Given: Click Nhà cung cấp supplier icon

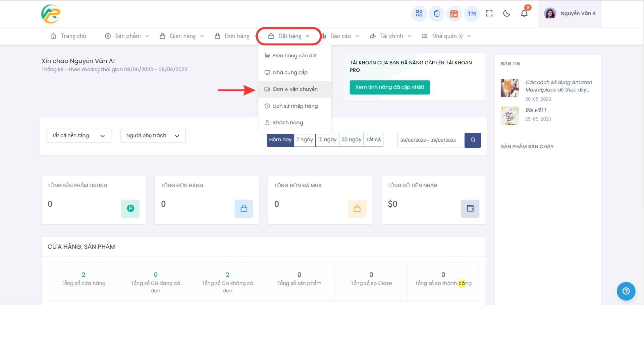Looking at the screenshot, I should [267, 72].
